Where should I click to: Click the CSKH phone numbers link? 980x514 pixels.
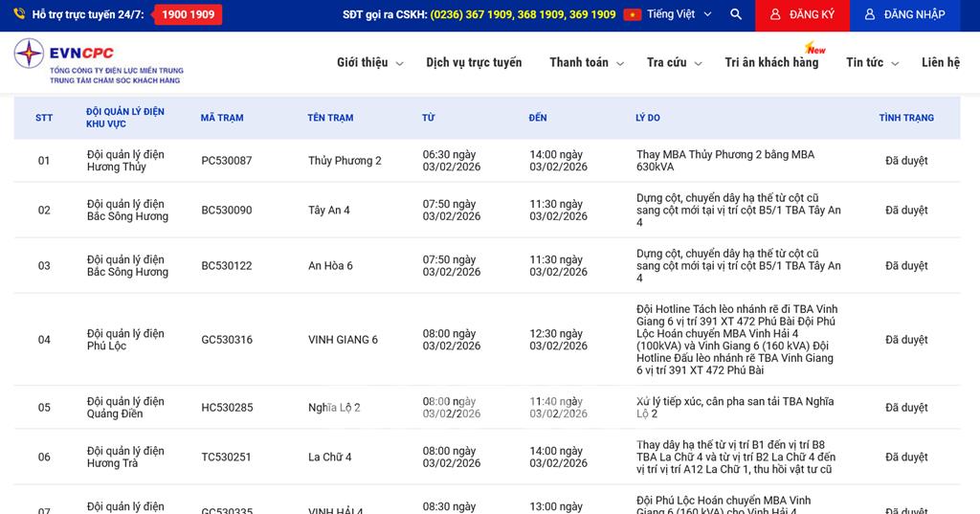[523, 14]
